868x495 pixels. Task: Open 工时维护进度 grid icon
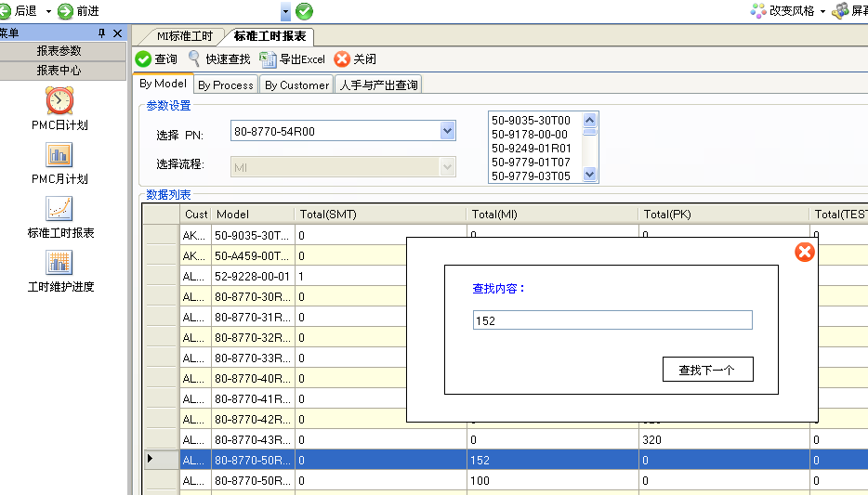pyautogui.click(x=59, y=262)
